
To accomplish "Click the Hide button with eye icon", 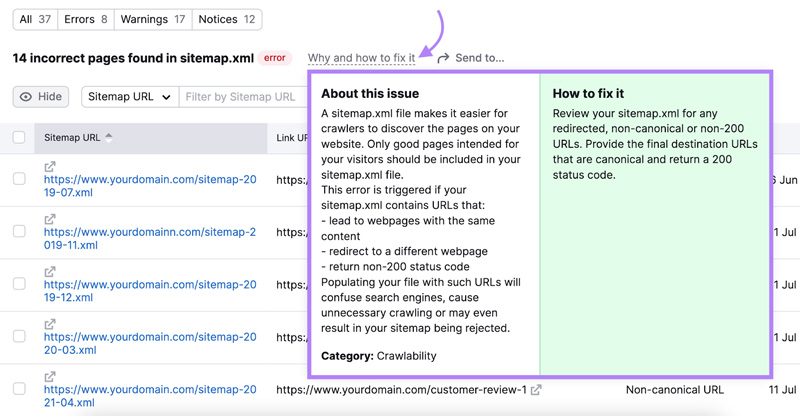I will [41, 97].
